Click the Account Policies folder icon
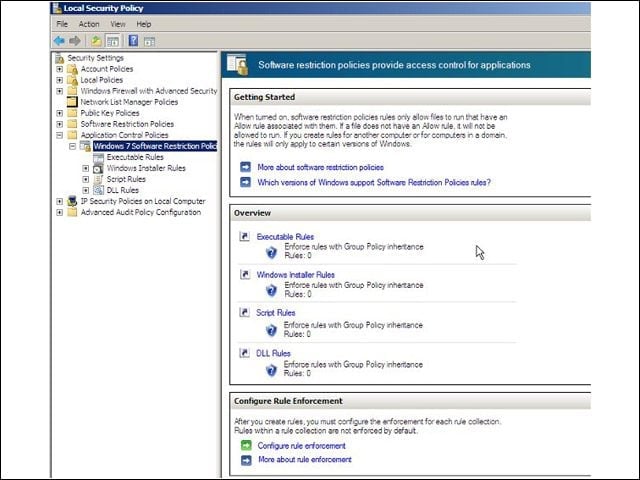 click(72, 69)
